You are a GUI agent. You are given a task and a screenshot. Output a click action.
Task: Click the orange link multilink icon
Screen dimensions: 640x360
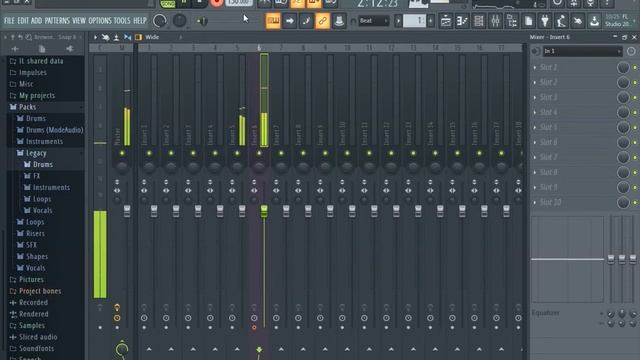(x=322, y=21)
